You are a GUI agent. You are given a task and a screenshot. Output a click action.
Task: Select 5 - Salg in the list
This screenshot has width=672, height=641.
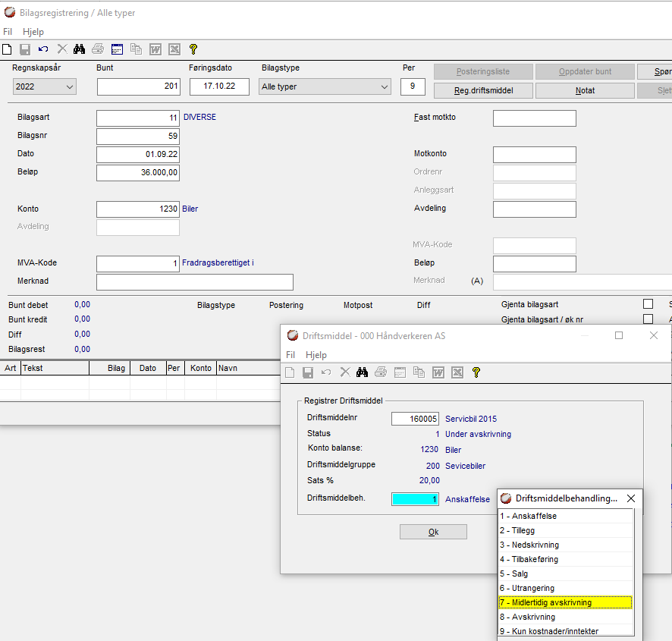pyautogui.click(x=566, y=573)
